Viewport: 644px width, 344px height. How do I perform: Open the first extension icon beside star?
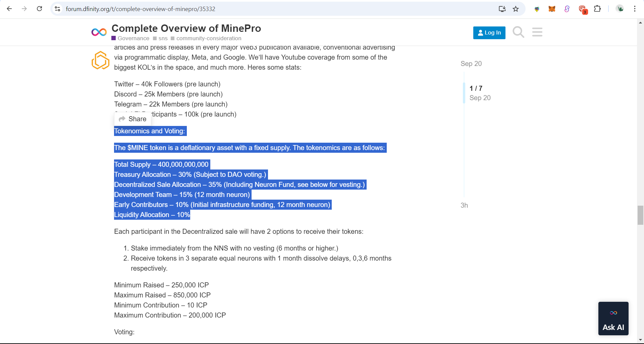coord(537,9)
